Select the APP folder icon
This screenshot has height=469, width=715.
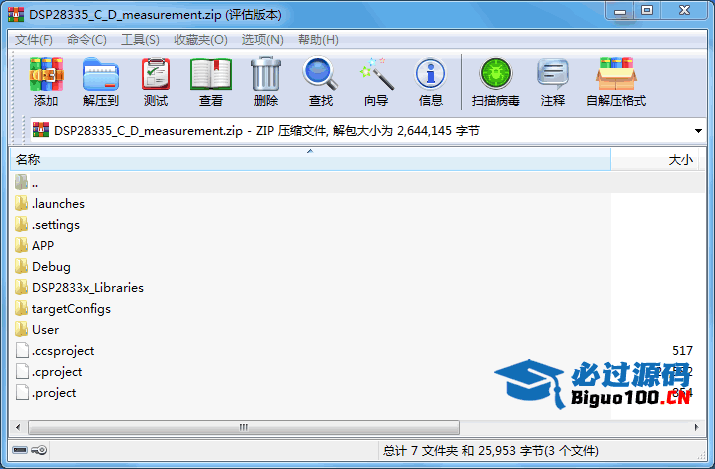21,245
